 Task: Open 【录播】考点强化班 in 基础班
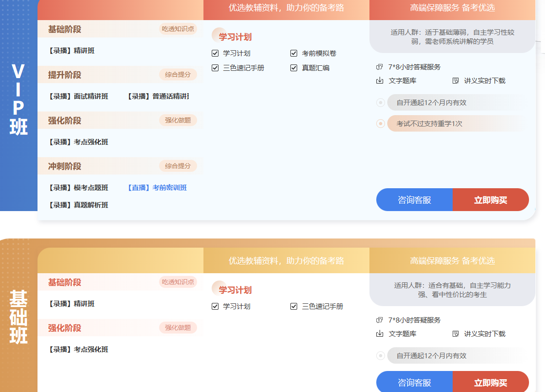point(78,350)
